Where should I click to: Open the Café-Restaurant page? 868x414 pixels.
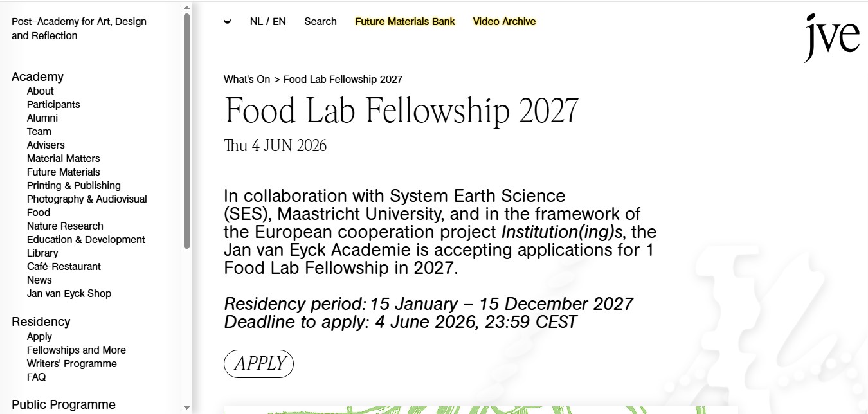pos(64,267)
